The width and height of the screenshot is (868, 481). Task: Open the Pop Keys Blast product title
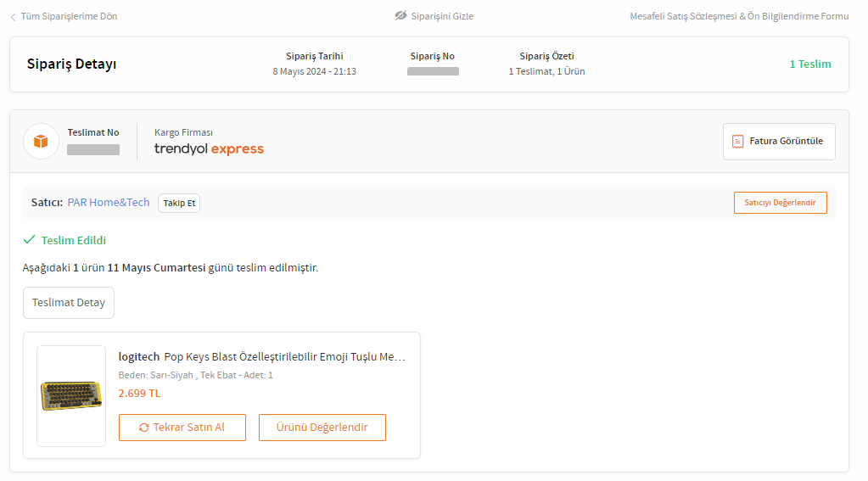tap(284, 357)
